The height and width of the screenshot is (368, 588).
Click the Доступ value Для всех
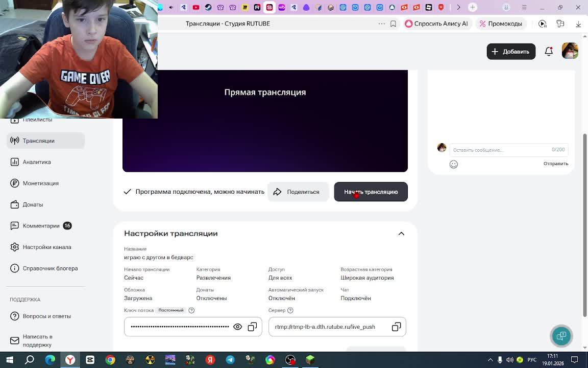[x=280, y=278]
